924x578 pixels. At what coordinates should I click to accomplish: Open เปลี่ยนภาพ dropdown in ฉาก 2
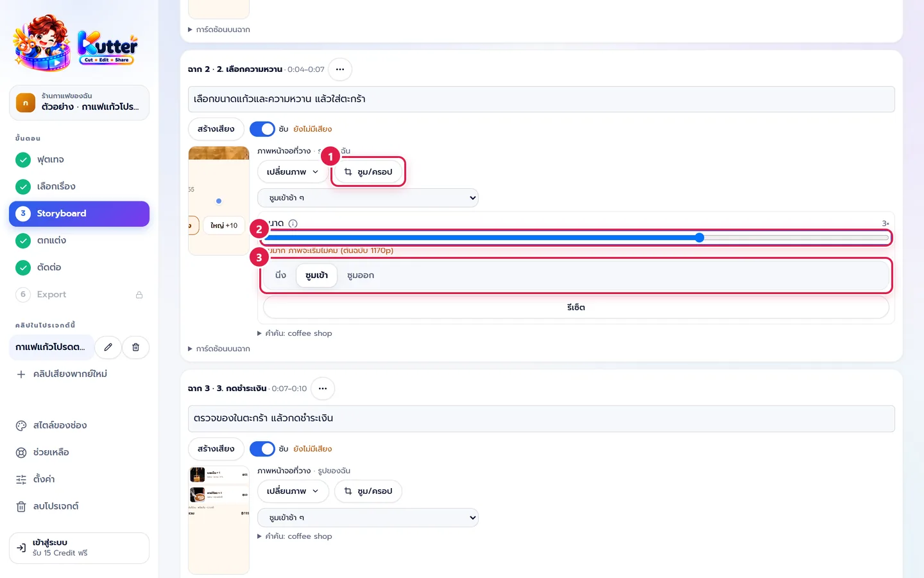pos(293,172)
